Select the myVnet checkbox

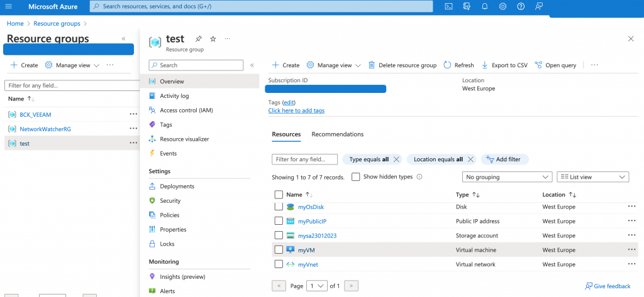point(279,264)
